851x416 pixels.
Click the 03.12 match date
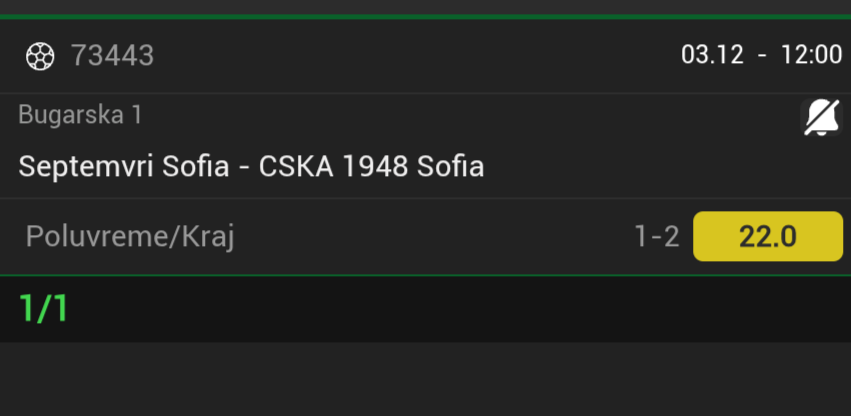pyautogui.click(x=712, y=55)
